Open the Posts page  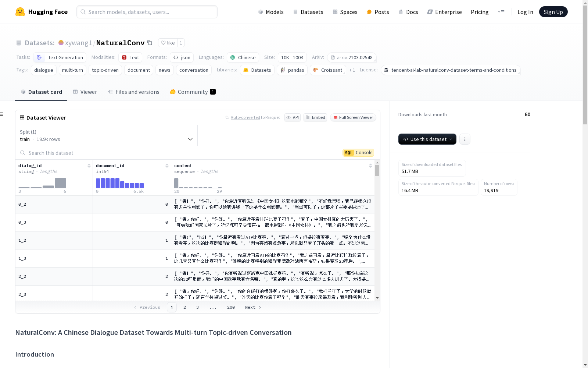(378, 12)
